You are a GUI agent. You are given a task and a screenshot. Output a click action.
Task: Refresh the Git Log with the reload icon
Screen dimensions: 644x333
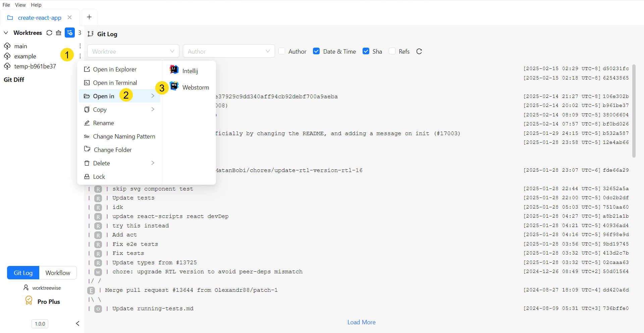(x=419, y=51)
